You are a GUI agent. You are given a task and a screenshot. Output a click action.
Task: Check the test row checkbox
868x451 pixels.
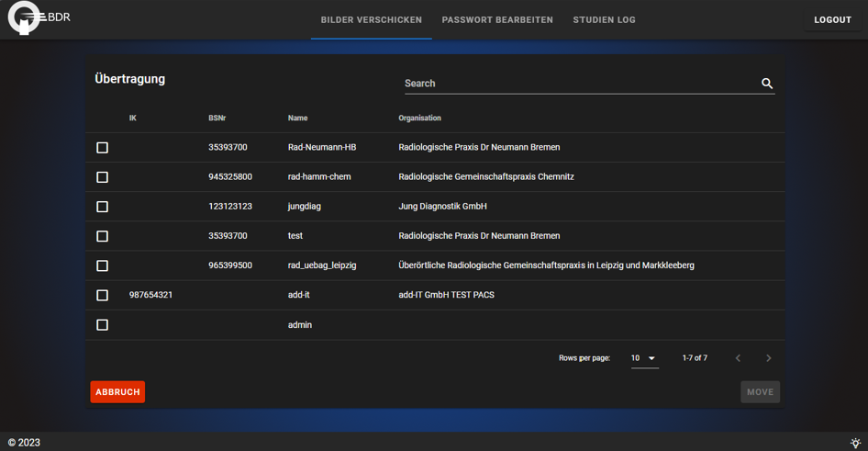tap(103, 236)
